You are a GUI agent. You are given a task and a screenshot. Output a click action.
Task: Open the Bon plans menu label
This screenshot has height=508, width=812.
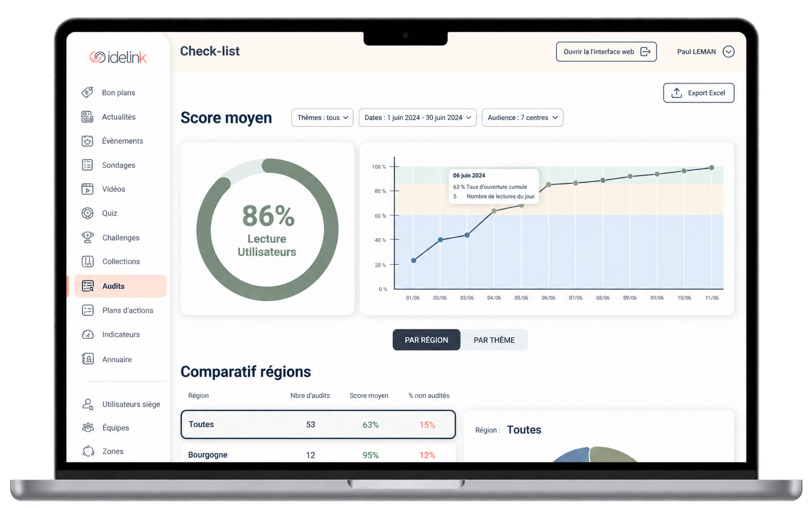click(119, 93)
